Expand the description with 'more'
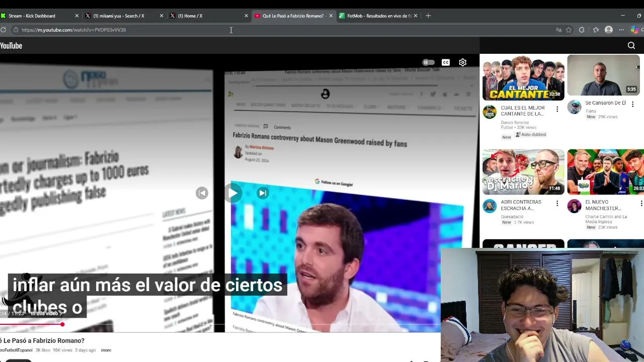644x362 pixels. [x=106, y=350]
